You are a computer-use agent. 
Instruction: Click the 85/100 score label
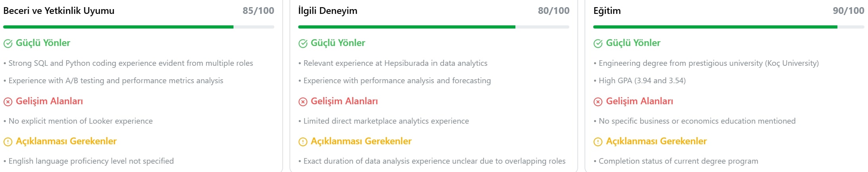coord(258,11)
